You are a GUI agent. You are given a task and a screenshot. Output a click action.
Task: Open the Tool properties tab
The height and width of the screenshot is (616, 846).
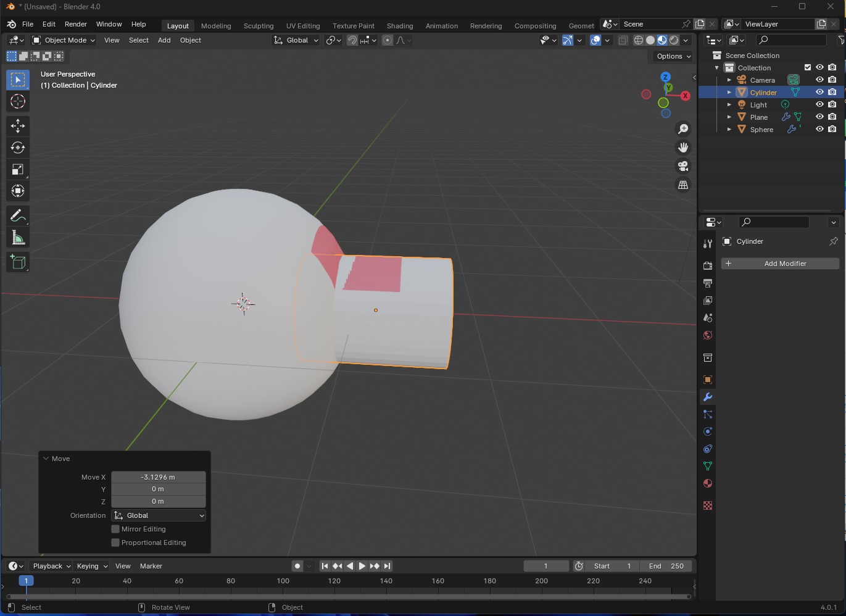[708, 244]
